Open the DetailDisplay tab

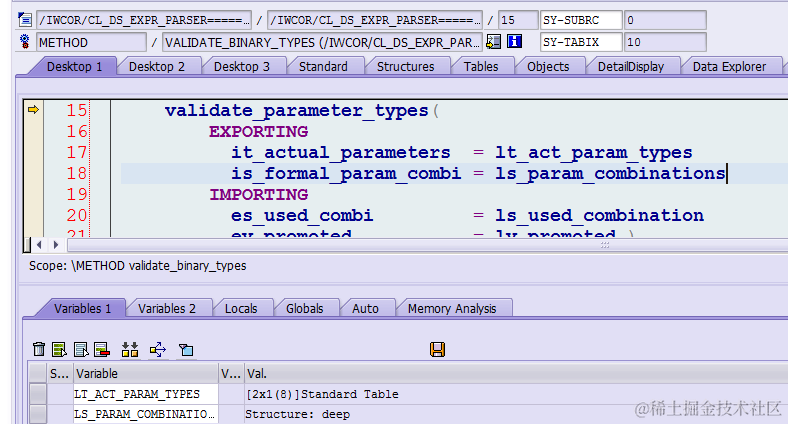point(631,67)
